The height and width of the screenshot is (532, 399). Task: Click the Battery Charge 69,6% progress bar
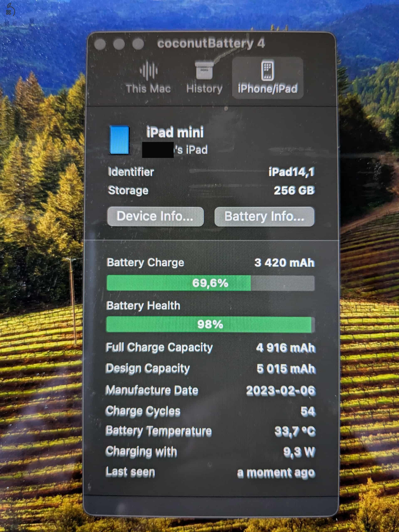pos(211,283)
